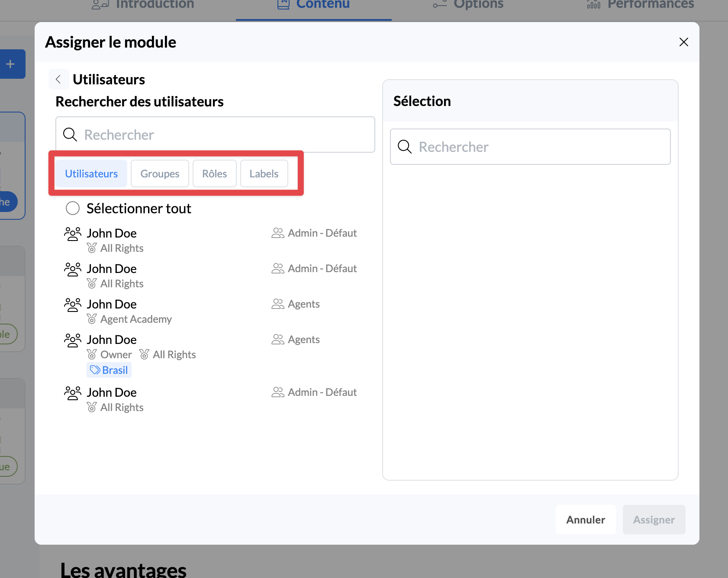Switch to the Labels filter tab

click(264, 173)
